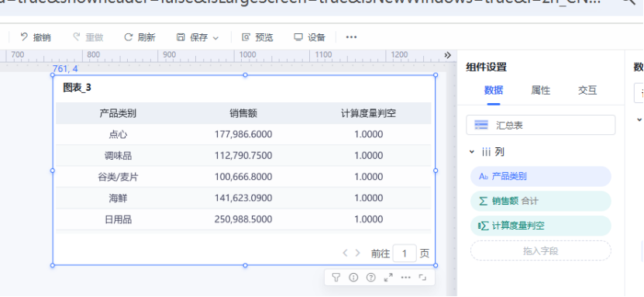Viewport: 644px width, 297px height.
Task: Click the 产品类别 column header
Action: pos(118,113)
